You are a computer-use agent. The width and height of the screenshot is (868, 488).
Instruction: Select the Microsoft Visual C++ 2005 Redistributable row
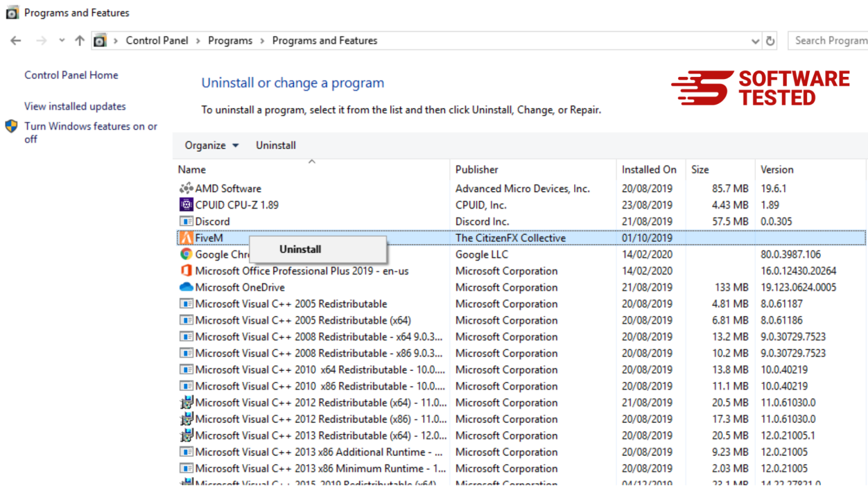pos(521,304)
